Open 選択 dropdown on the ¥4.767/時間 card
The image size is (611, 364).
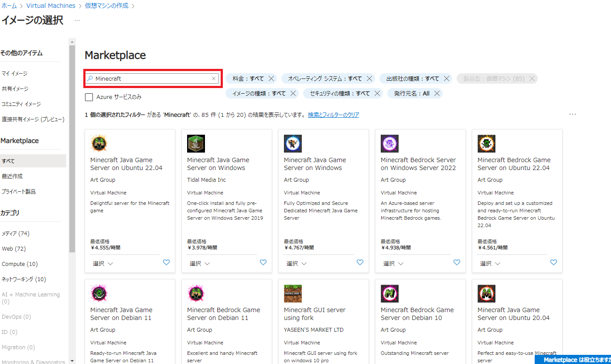click(297, 263)
